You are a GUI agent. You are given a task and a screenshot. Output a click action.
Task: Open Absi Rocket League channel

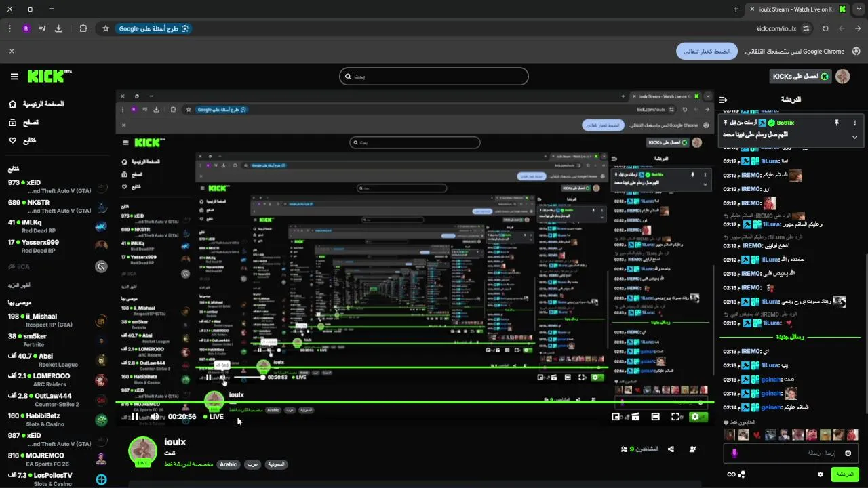pos(58,360)
